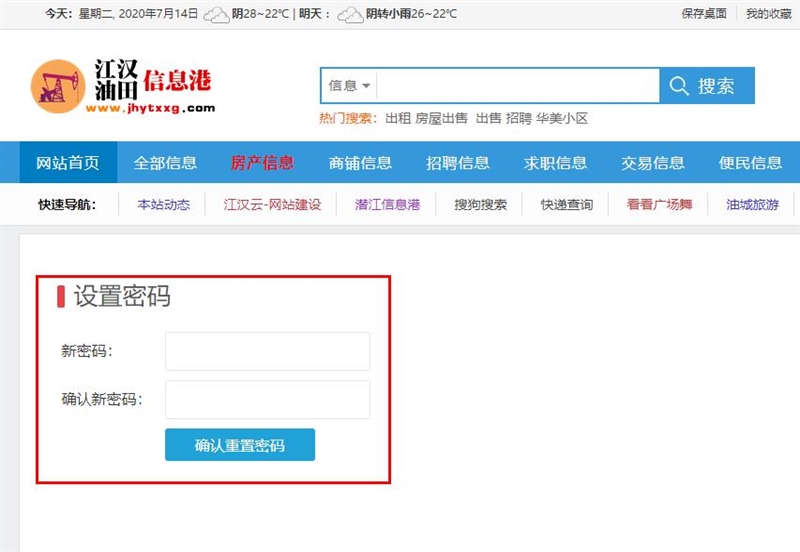Visit the 看看广场舞 quick link
This screenshot has height=552, width=800.
659,205
